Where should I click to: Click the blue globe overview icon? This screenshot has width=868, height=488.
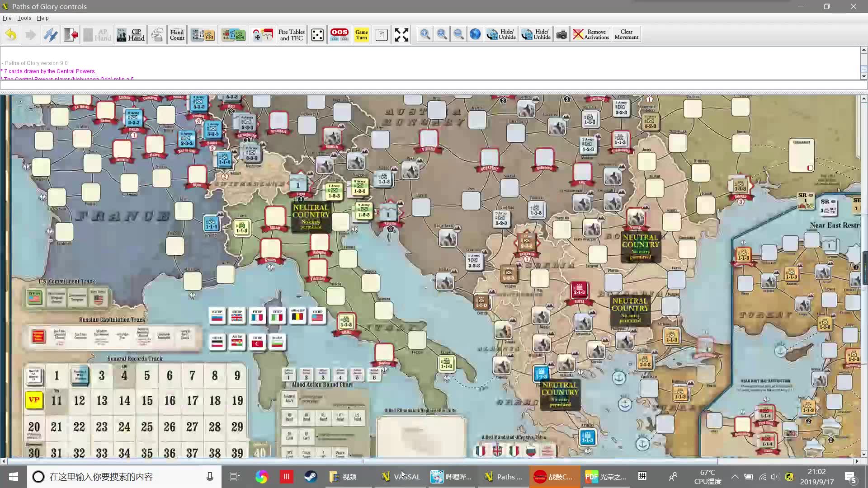point(475,35)
